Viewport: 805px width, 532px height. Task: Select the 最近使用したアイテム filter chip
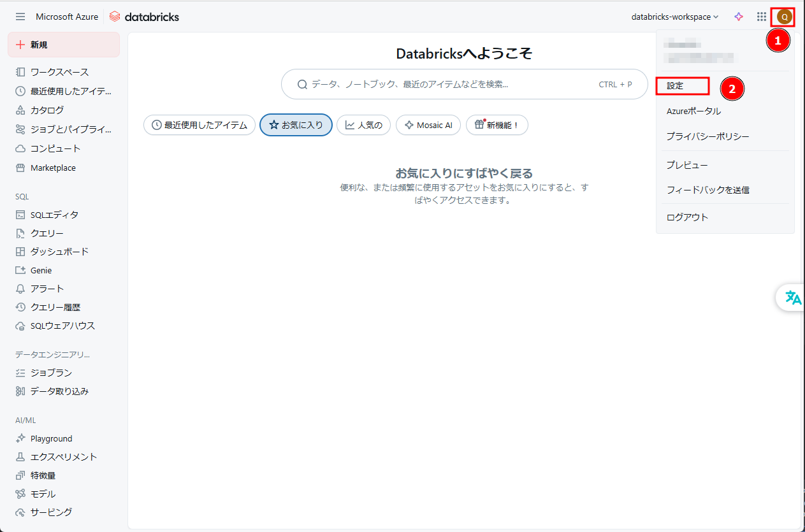199,125
